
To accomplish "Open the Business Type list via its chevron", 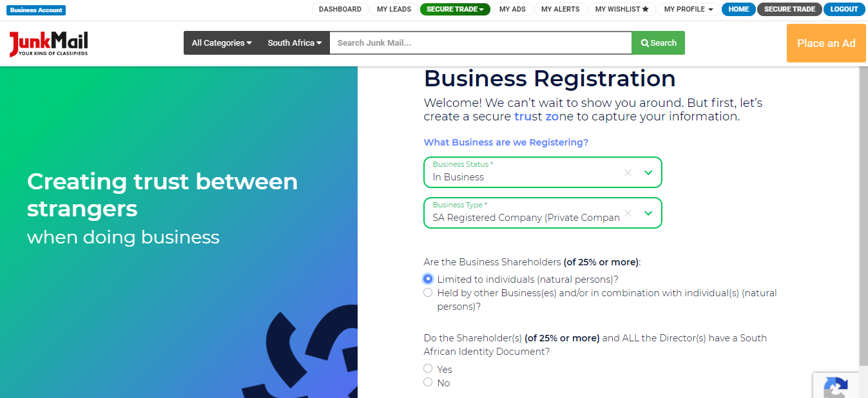I will 648,213.
